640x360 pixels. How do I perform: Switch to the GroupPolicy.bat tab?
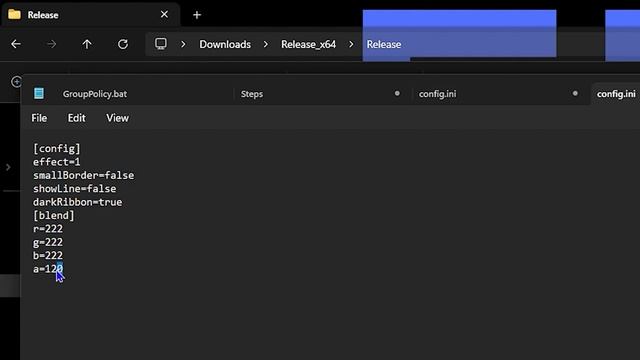click(95, 94)
